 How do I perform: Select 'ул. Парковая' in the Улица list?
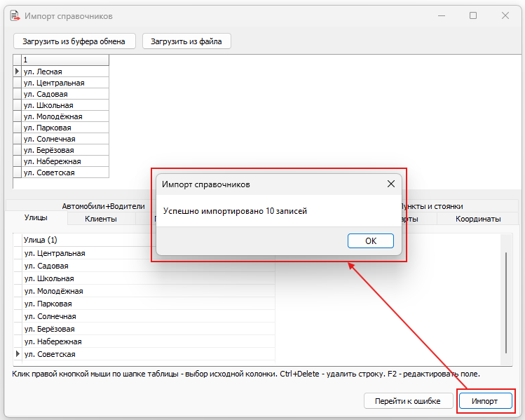[x=149, y=304]
